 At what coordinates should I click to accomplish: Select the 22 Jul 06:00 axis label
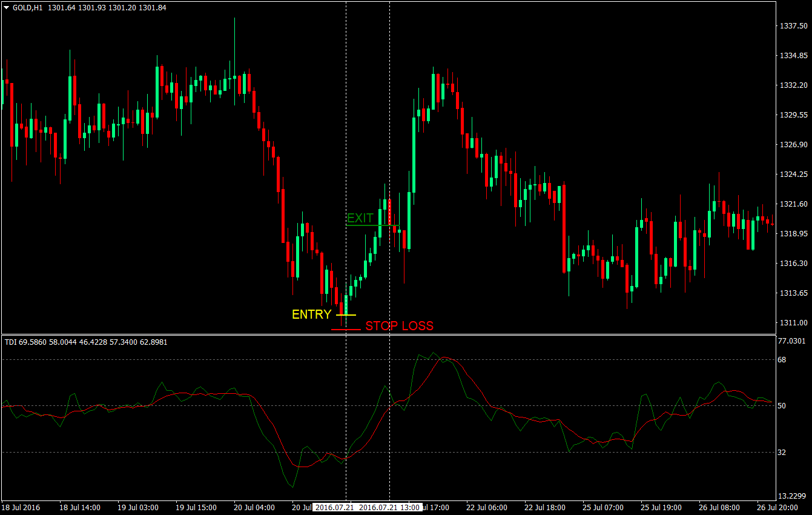486,508
